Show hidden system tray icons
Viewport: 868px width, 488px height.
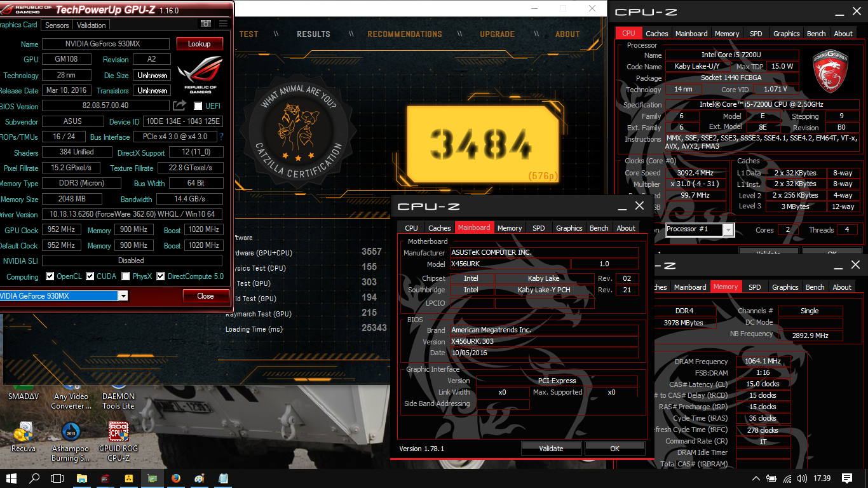[x=756, y=478]
